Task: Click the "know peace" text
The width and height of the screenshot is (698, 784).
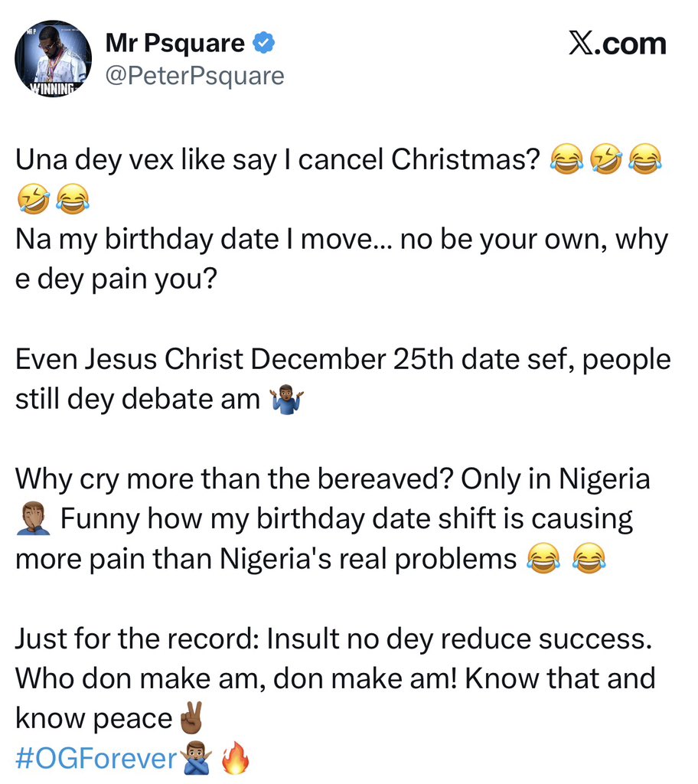Action: 93,718
